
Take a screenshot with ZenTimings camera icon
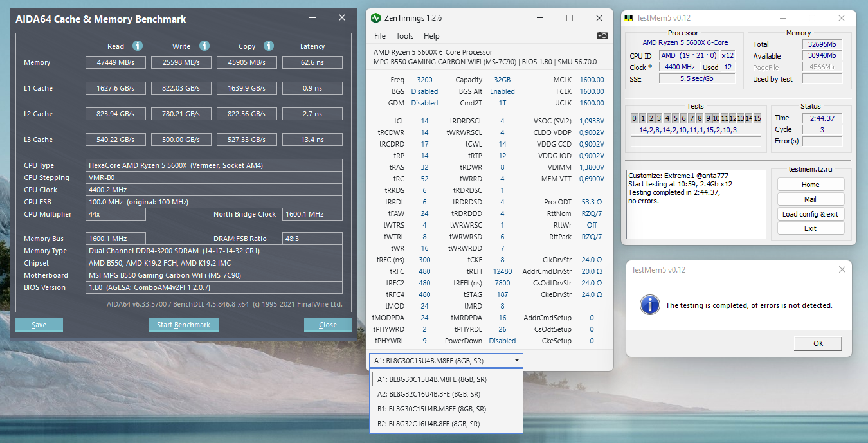pyautogui.click(x=602, y=36)
